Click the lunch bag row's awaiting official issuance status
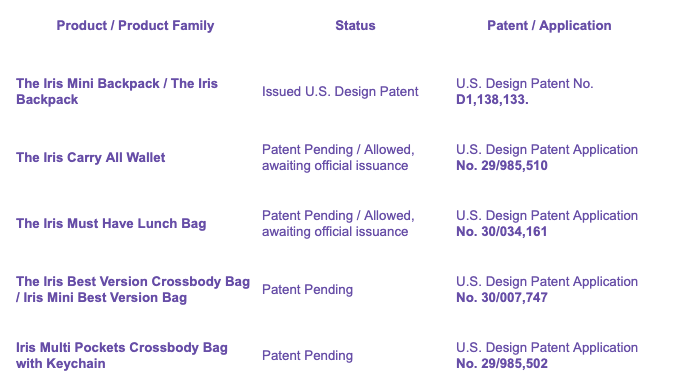Image resolution: width=675 pixels, height=390 pixels. 335,232
